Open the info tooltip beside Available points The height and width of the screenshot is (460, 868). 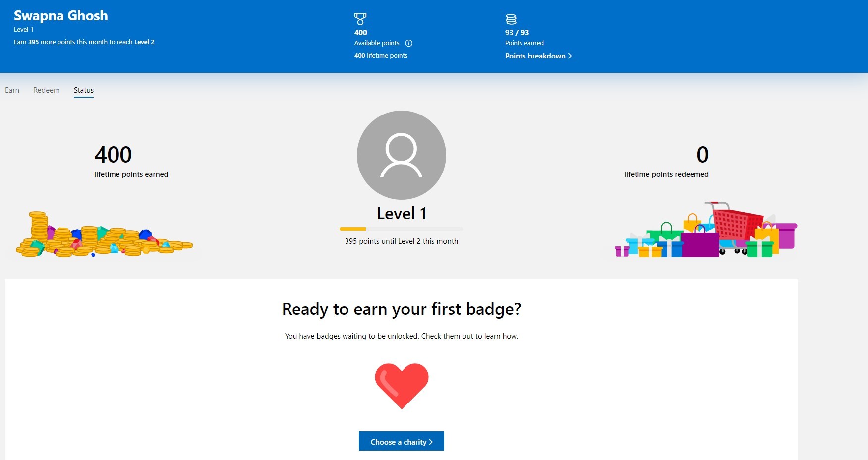[408, 43]
